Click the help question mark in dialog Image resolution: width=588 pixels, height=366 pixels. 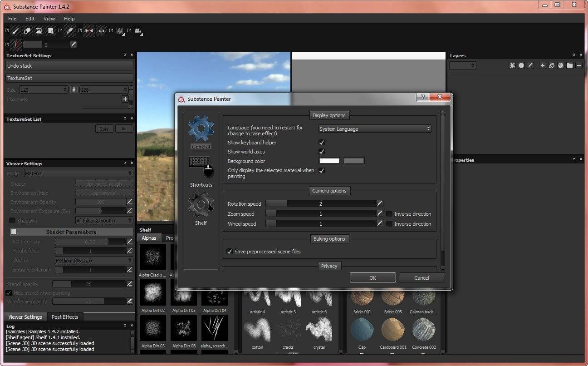pos(422,97)
